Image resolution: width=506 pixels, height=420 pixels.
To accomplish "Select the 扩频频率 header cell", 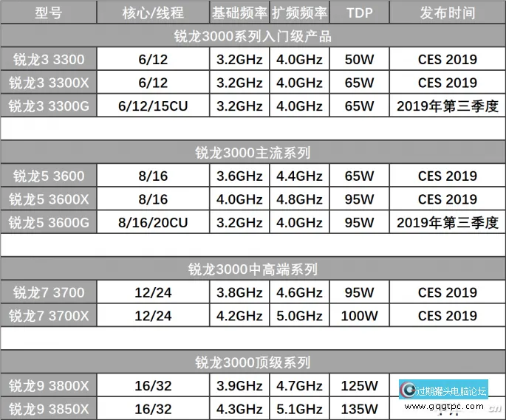I will [x=298, y=13].
